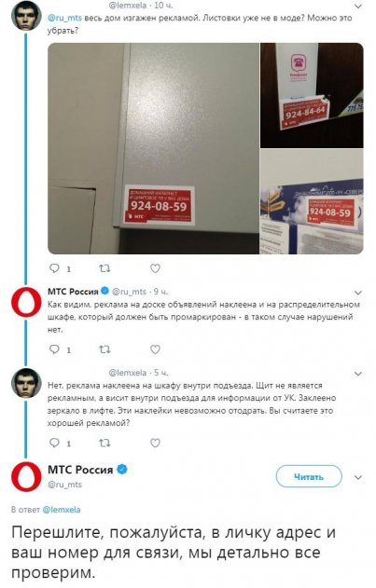Open the @ru_mts mention in first tweet
The width and height of the screenshot is (376, 588).
64,18
